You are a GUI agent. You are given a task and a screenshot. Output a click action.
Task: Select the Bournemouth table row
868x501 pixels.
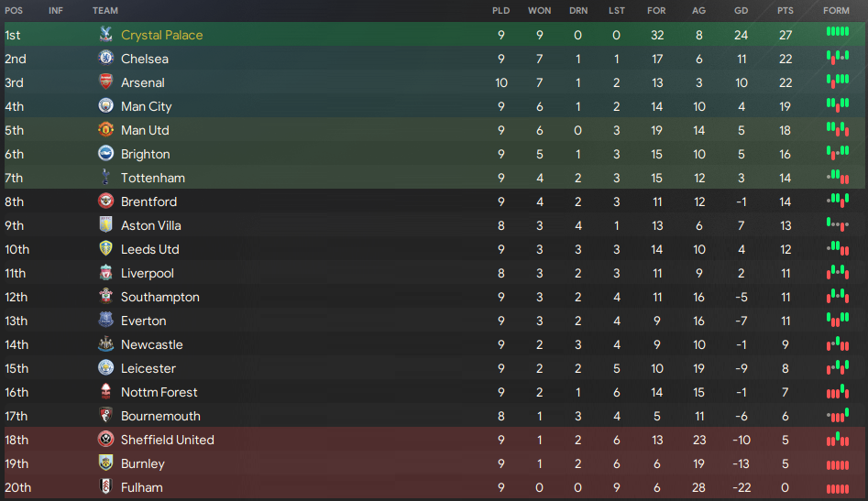point(434,416)
